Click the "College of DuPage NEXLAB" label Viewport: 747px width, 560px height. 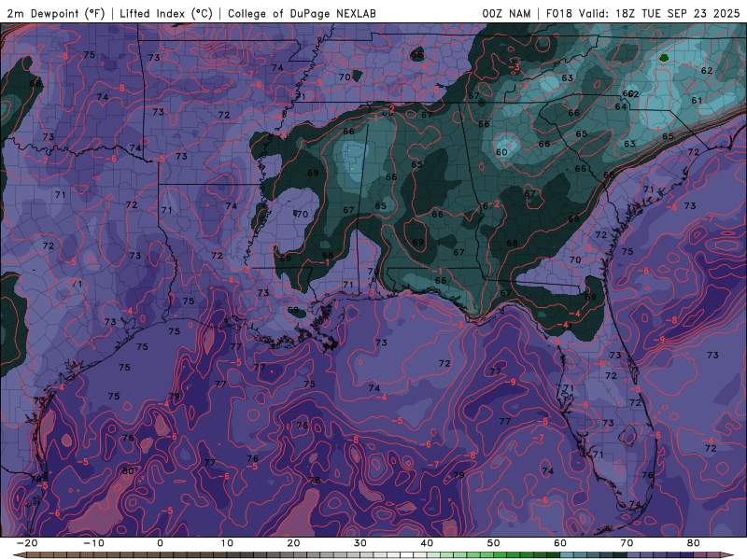coord(302,13)
